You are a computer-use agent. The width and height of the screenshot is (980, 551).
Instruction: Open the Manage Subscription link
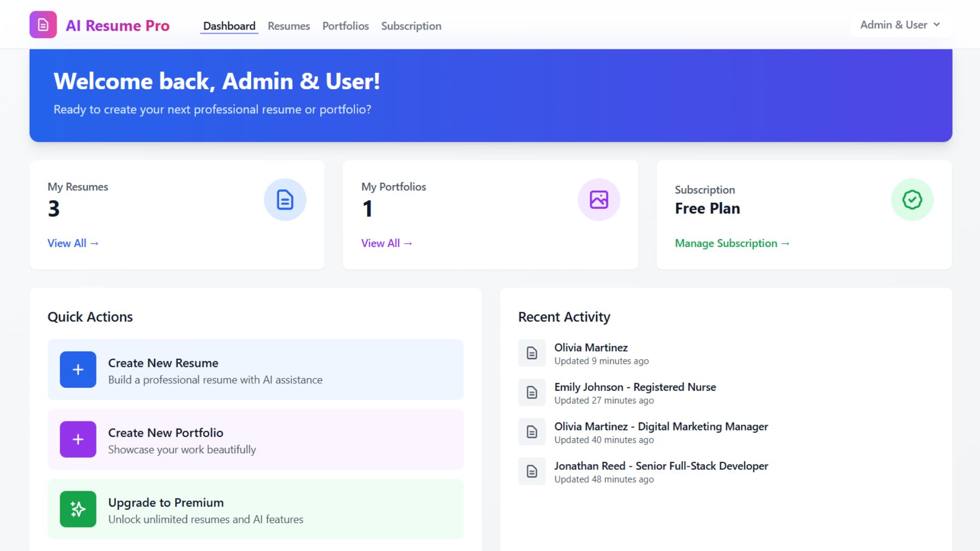(x=732, y=243)
